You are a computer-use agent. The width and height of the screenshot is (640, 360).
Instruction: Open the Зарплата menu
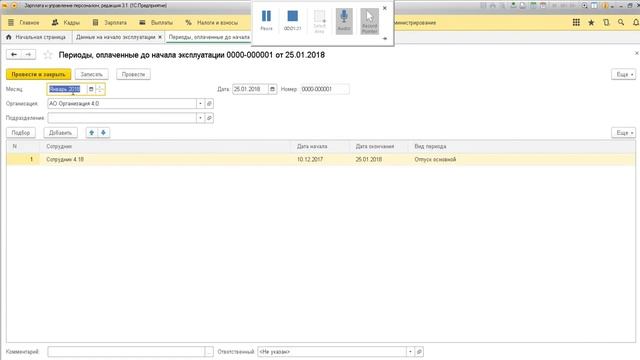pos(109,22)
